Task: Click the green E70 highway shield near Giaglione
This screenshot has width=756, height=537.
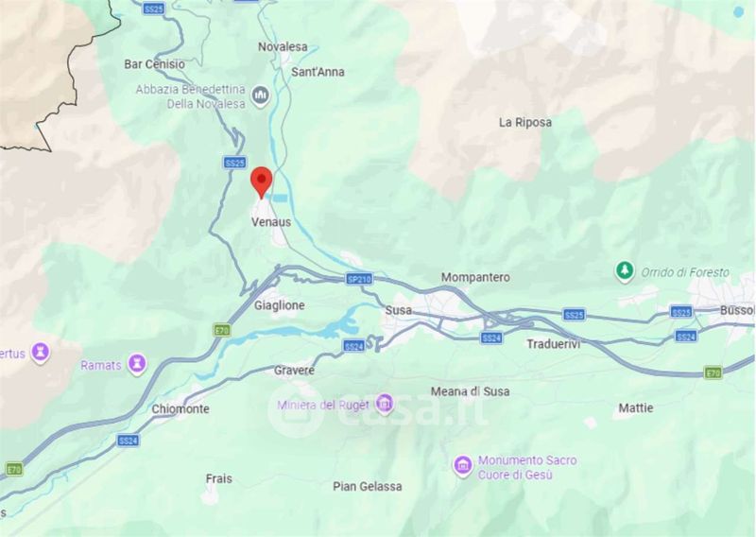Action: [222, 330]
